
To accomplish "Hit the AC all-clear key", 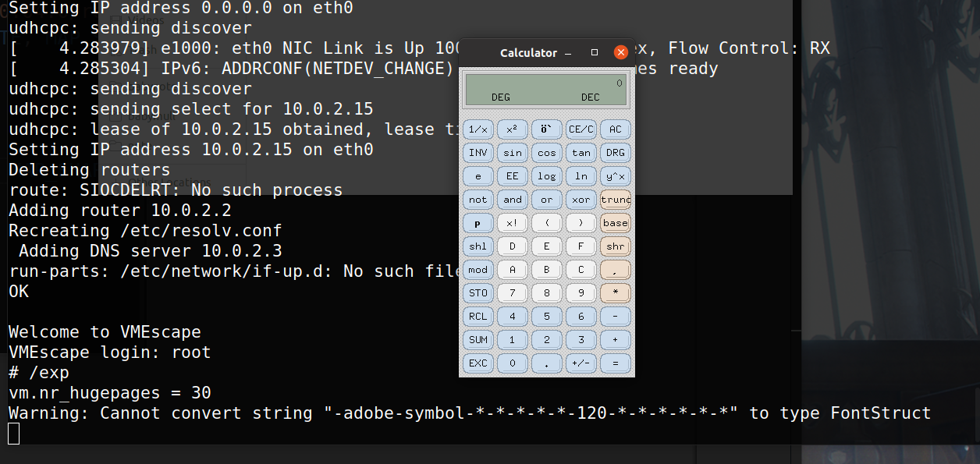I will pyautogui.click(x=616, y=129).
